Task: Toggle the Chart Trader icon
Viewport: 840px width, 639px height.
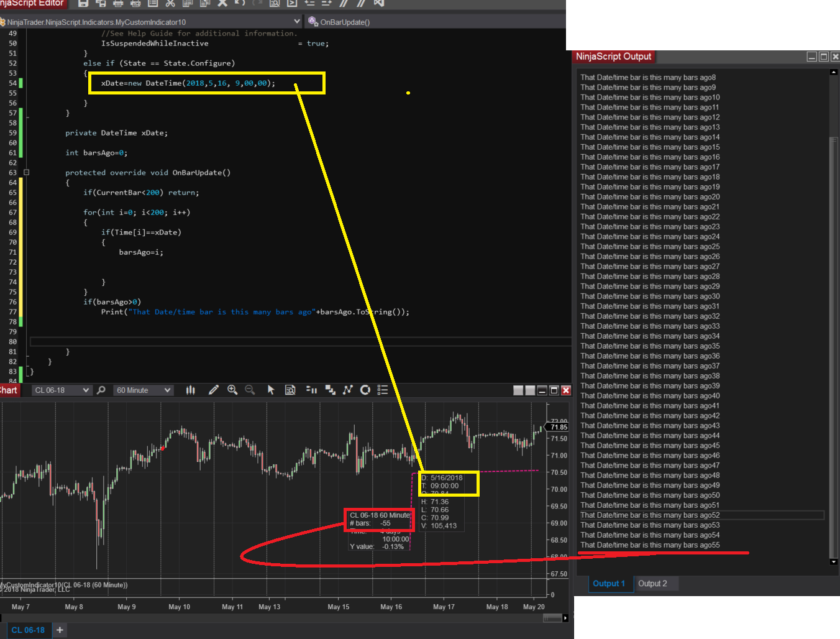Action: click(x=312, y=390)
